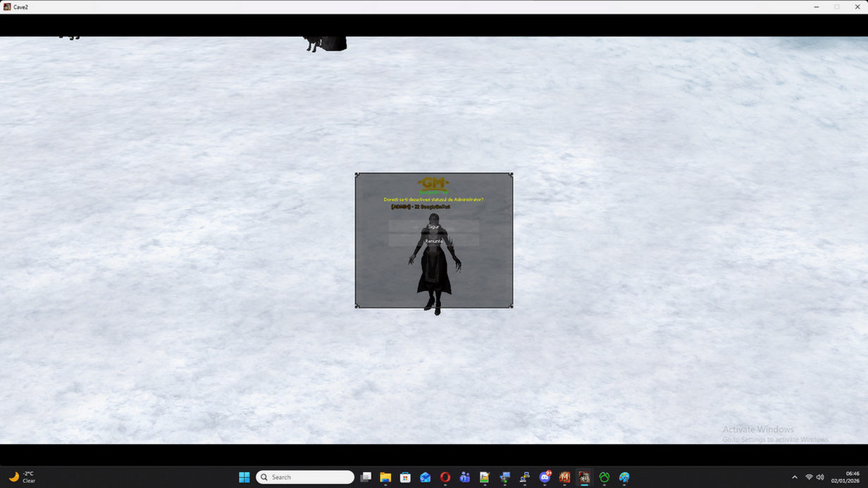Viewport: 868px width, 488px height.
Task: Click the Metin2 client icon in taskbar
Action: click(564, 477)
